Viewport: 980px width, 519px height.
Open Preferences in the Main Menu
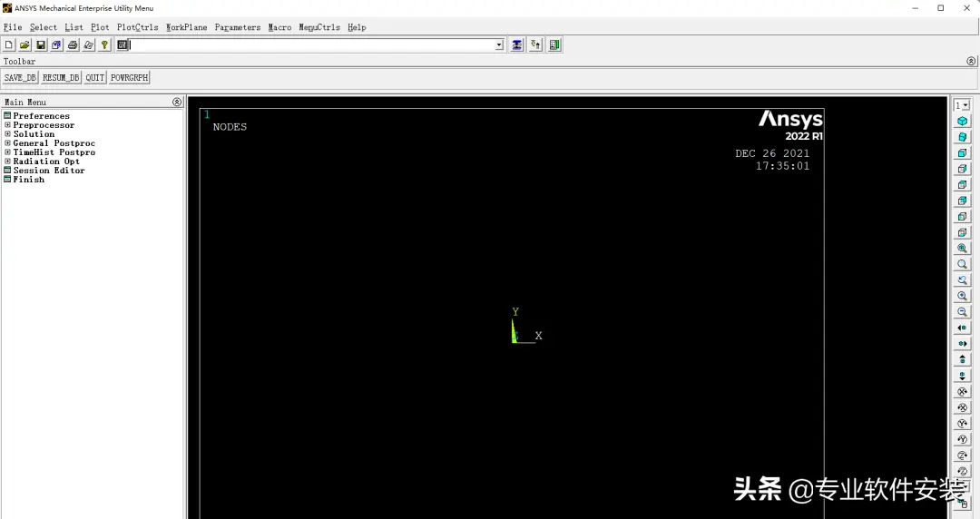(41, 115)
